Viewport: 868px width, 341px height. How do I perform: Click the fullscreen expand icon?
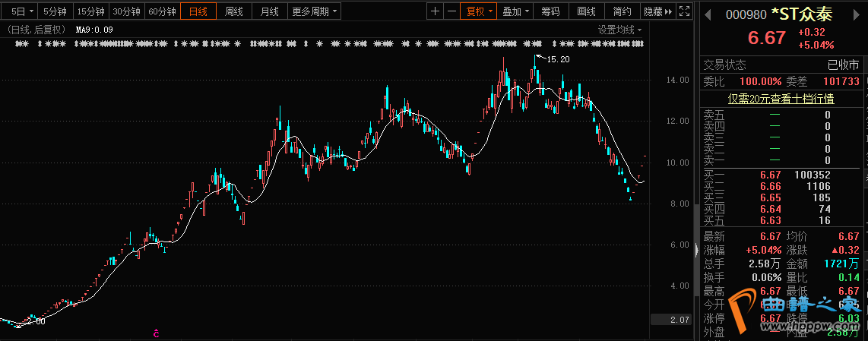686,11
